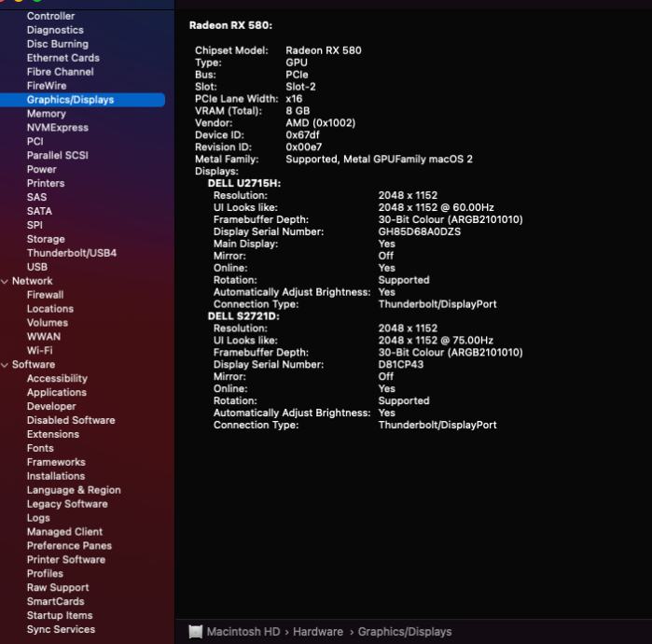Click the 2048 x 1152 @ 75.00Hz value
Viewport: 652px width, 644px height.
coord(436,341)
